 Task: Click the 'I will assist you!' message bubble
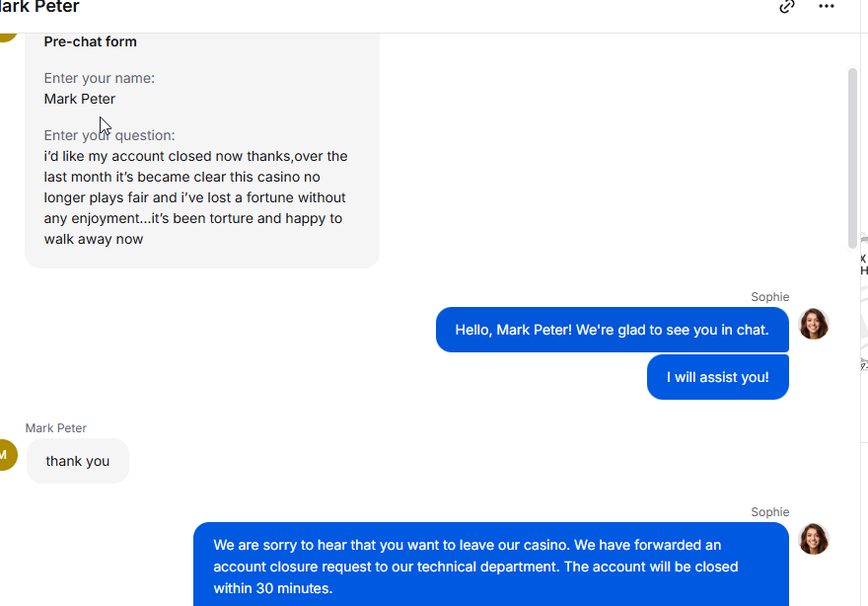(x=717, y=377)
